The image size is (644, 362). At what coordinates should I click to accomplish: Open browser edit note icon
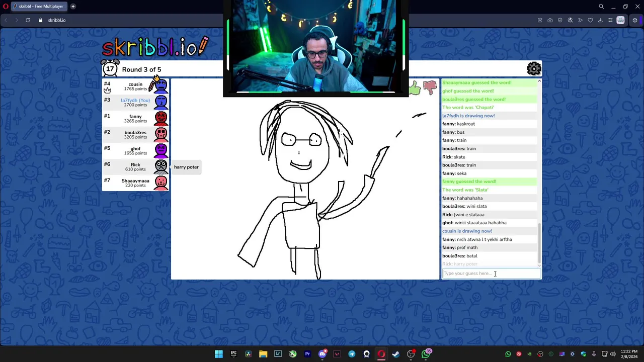pos(540,20)
